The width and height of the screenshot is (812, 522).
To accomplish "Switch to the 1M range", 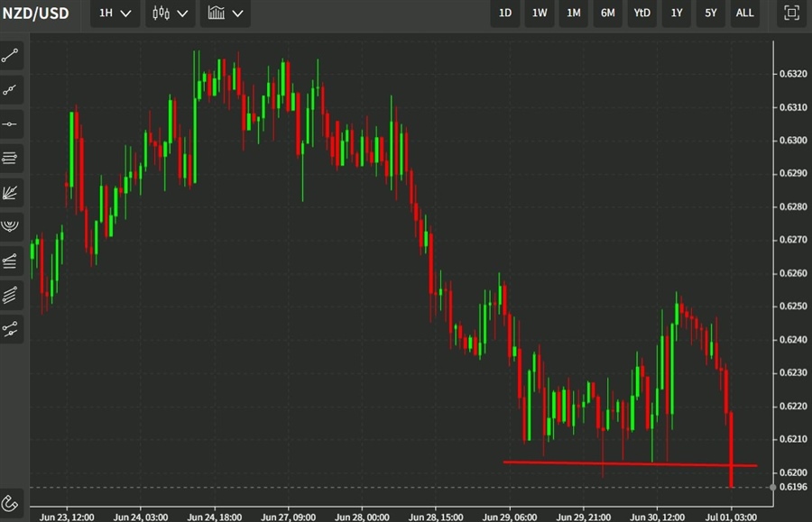I will 573,14.
